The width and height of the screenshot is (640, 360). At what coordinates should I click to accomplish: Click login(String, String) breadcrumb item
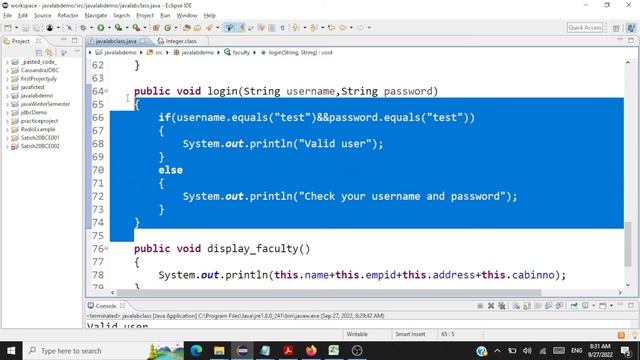pos(297,53)
